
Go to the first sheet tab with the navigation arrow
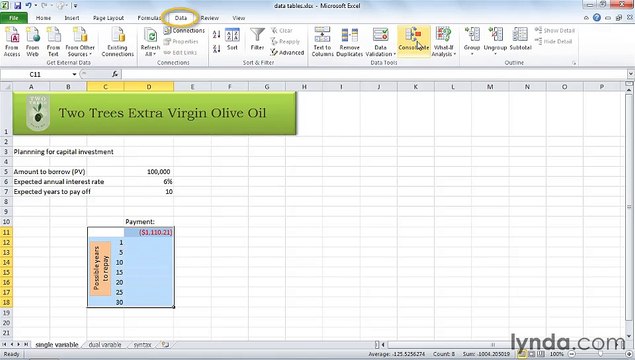coord(4,344)
